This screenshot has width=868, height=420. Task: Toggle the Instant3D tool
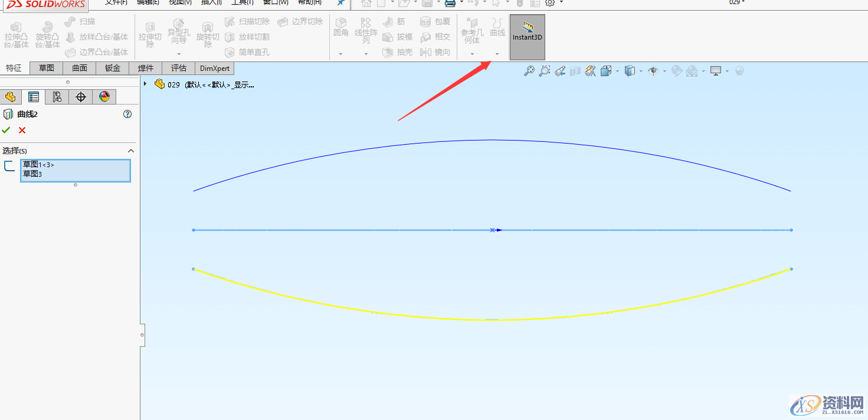pos(526,37)
